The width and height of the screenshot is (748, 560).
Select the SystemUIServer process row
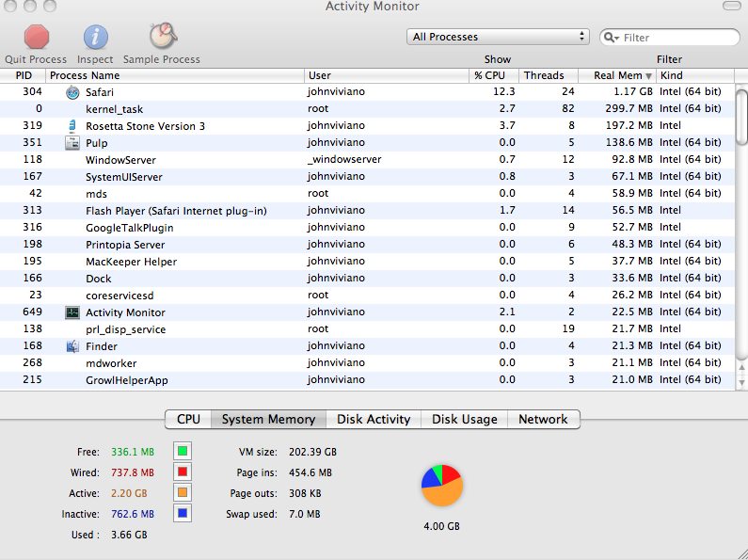point(367,177)
